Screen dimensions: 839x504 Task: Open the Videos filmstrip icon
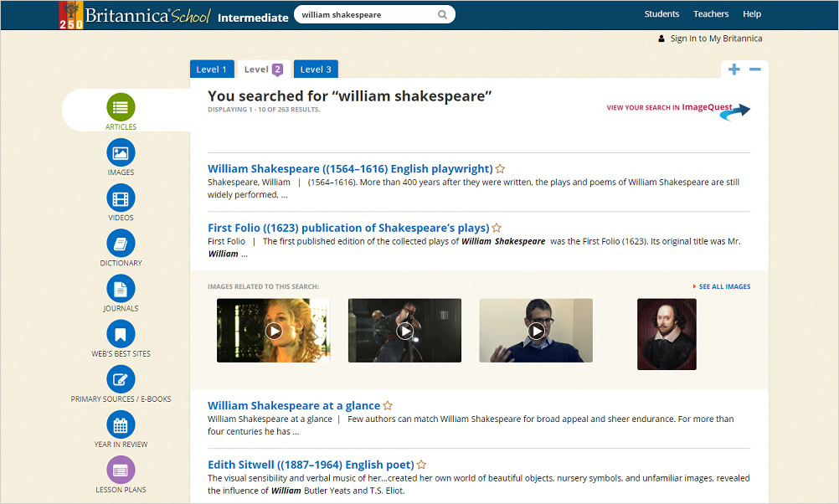tap(121, 198)
